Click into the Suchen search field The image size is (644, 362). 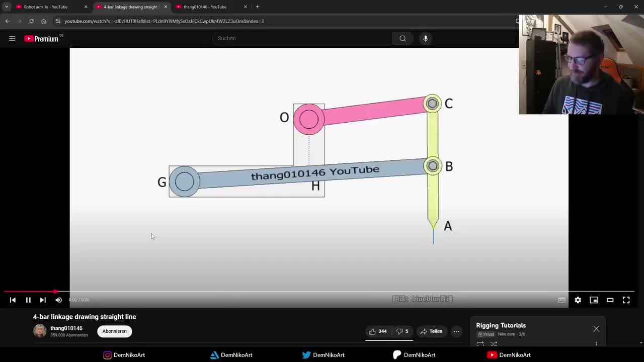pyautogui.click(x=302, y=38)
